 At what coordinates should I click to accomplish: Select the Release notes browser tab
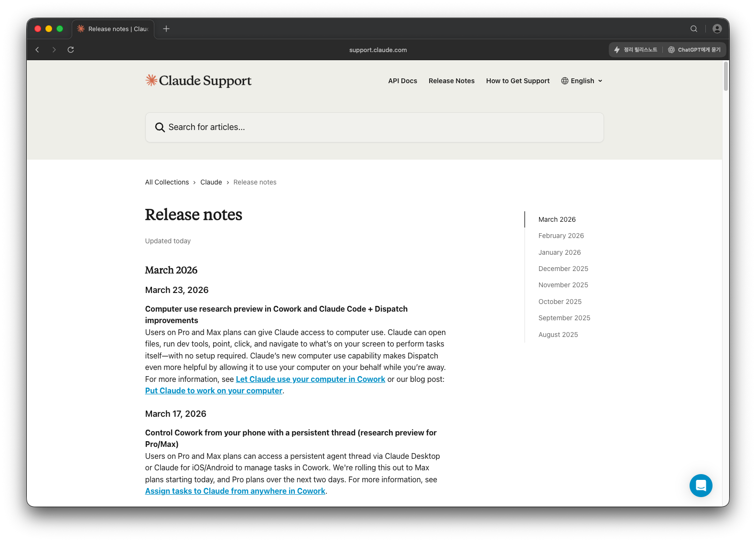(x=113, y=29)
